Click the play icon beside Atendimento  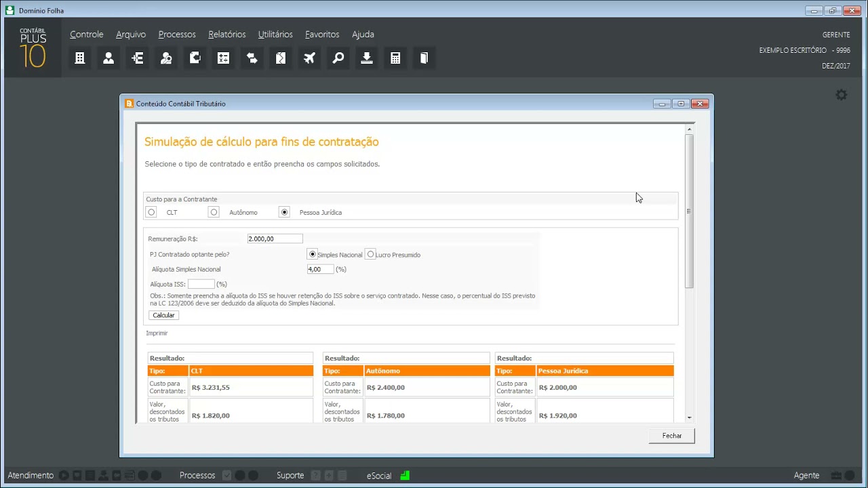pyautogui.click(x=64, y=476)
